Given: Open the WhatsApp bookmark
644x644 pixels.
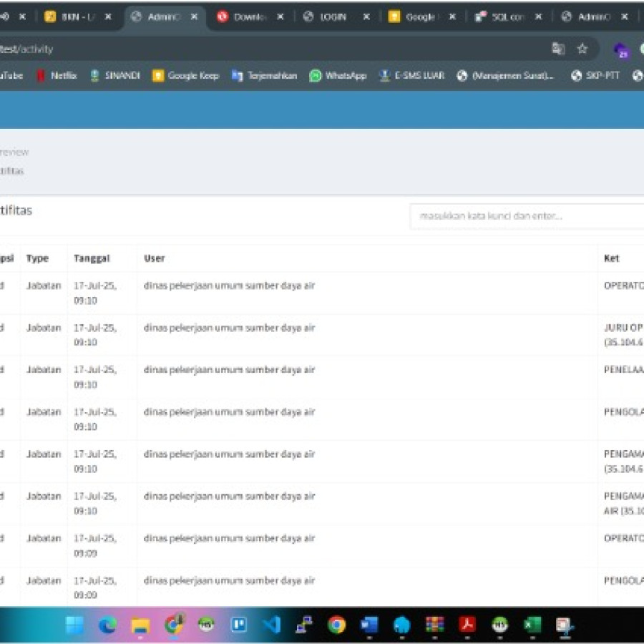Looking at the screenshot, I should click(338, 75).
